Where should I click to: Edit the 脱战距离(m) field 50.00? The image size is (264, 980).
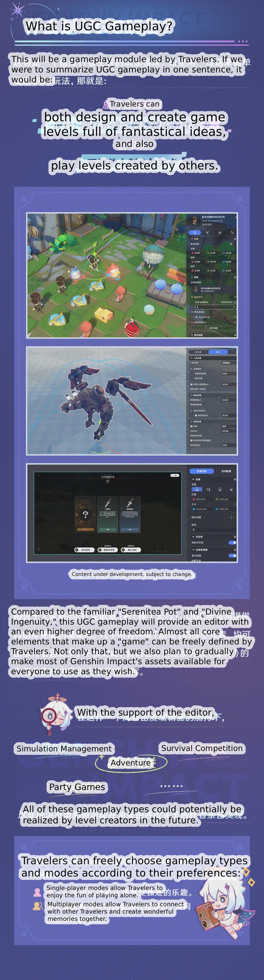tap(229, 400)
